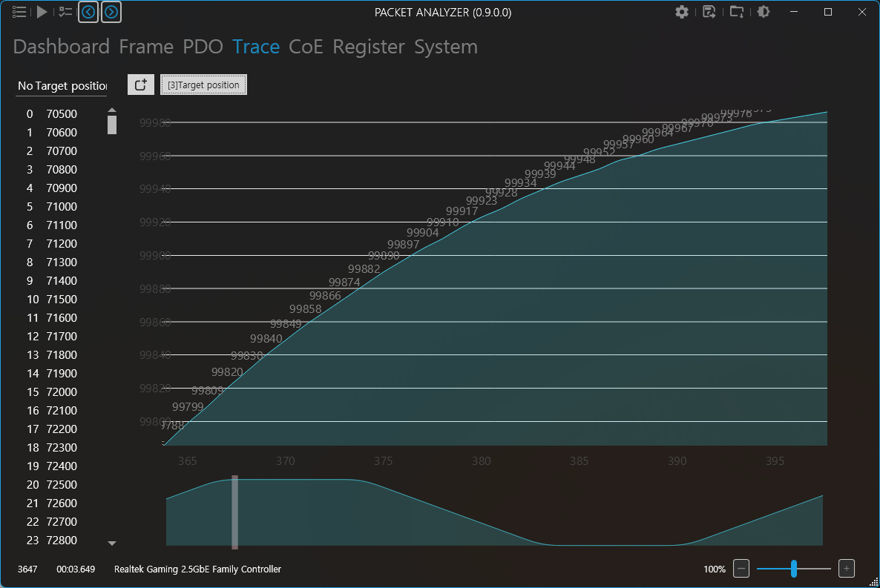Click the zoom slider handle
The image size is (880, 588).
[794, 569]
